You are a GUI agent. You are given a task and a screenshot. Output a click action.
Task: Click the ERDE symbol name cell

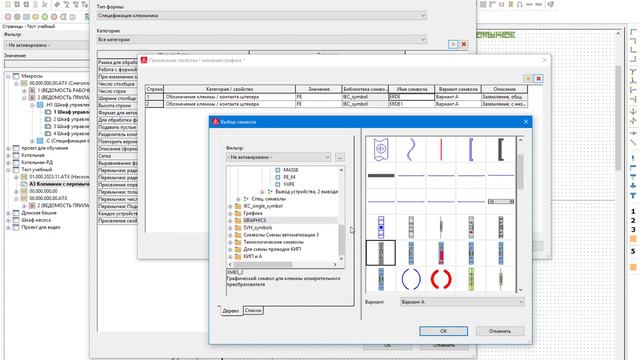411,97
